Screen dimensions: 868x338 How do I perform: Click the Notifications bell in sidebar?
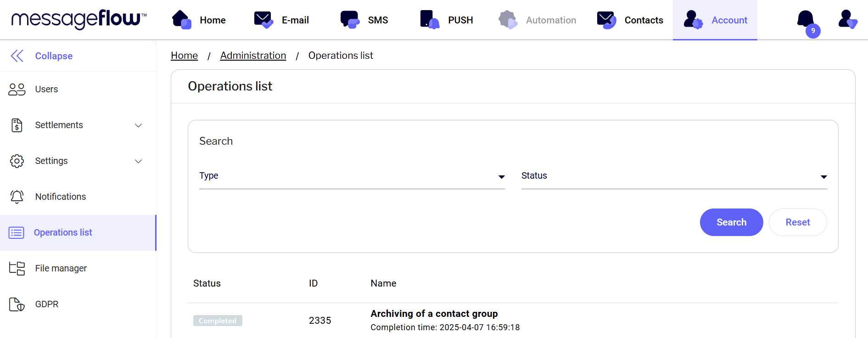[x=17, y=197]
